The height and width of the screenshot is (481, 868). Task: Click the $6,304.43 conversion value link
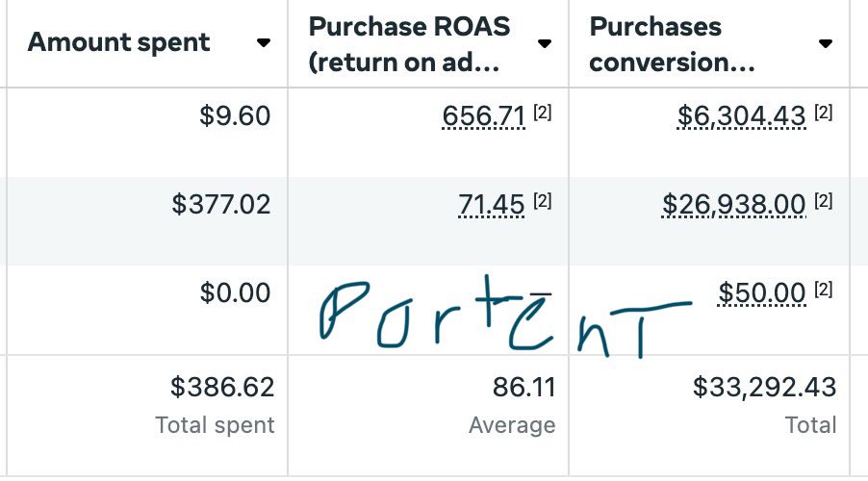pyautogui.click(x=741, y=116)
